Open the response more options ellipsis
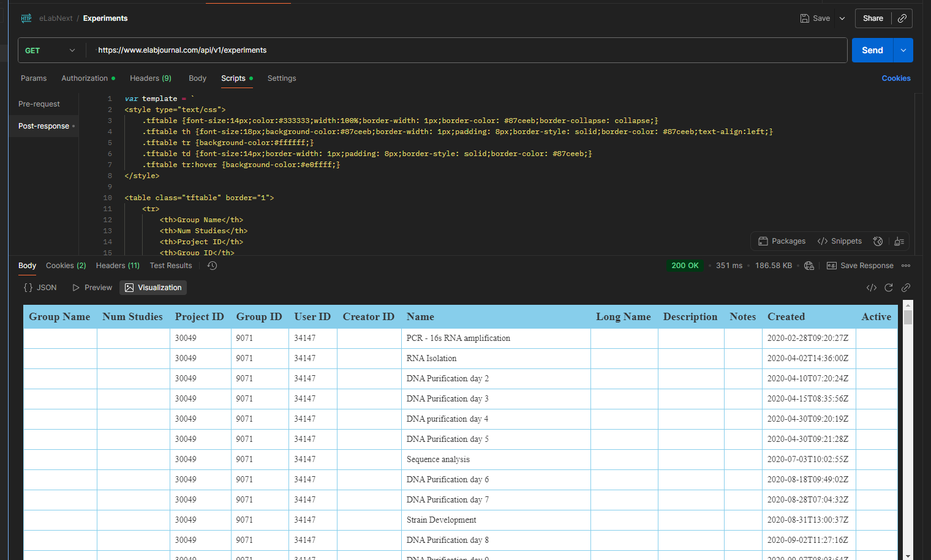This screenshot has height=560, width=931. point(906,266)
